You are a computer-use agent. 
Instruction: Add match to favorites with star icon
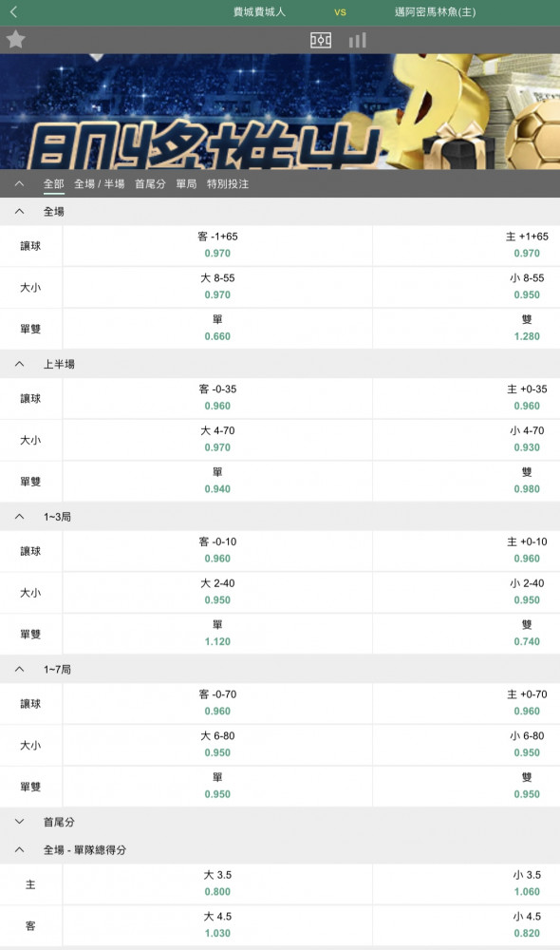(x=16, y=39)
